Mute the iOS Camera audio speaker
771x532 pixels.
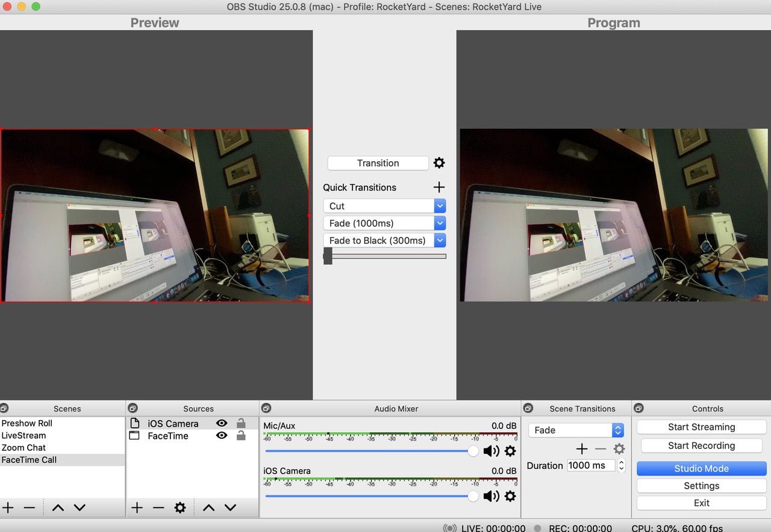pos(491,496)
